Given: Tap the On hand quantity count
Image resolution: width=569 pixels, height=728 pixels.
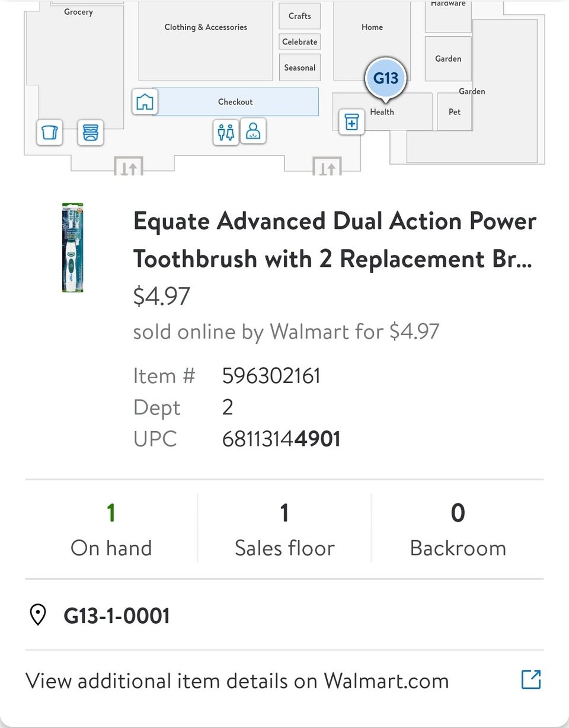Looking at the screenshot, I should point(111,513).
